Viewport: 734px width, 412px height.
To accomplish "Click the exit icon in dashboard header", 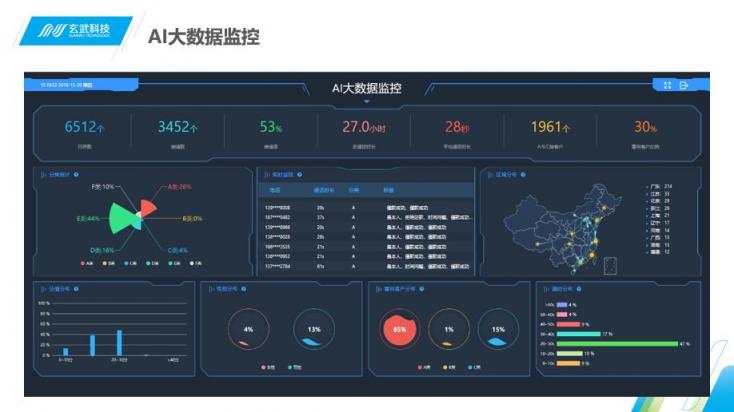I will (x=684, y=85).
